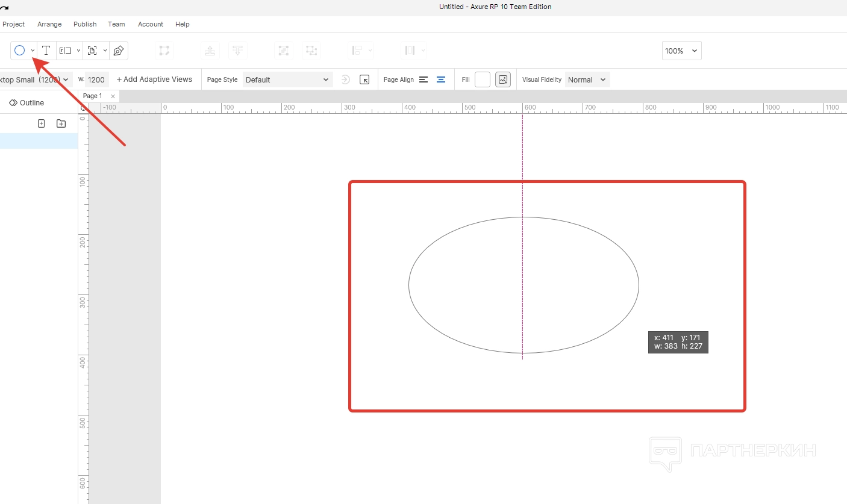Click the page width input field
The image size is (847, 504).
click(96, 79)
